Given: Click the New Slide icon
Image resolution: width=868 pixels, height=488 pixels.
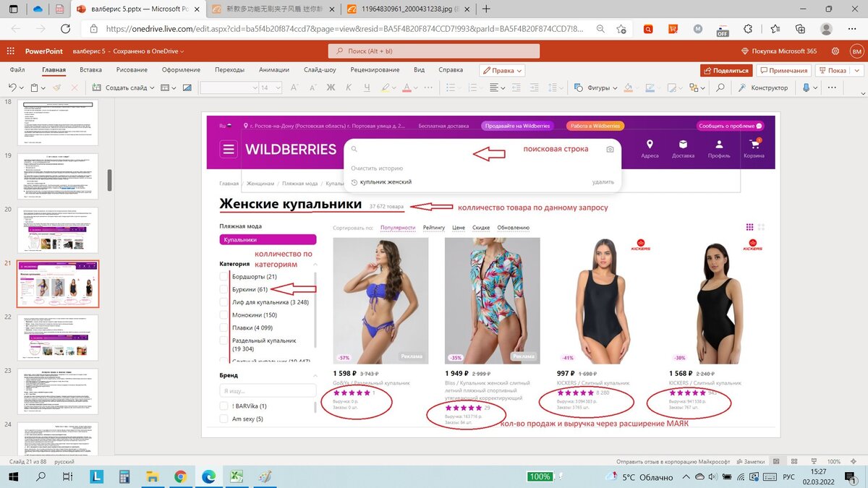Looking at the screenshot, I should tap(97, 87).
